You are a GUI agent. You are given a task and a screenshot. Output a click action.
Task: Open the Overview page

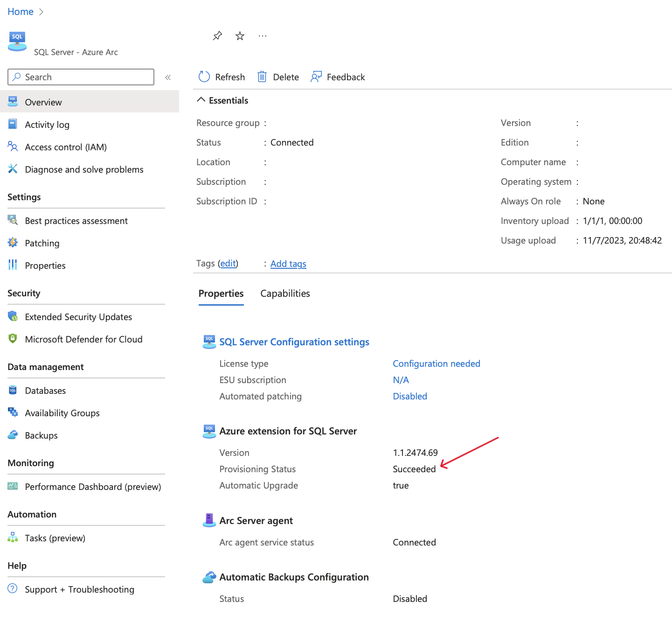90,102
